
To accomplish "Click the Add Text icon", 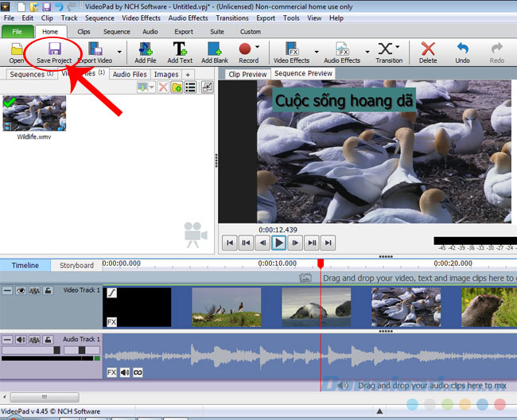I will coord(180,49).
